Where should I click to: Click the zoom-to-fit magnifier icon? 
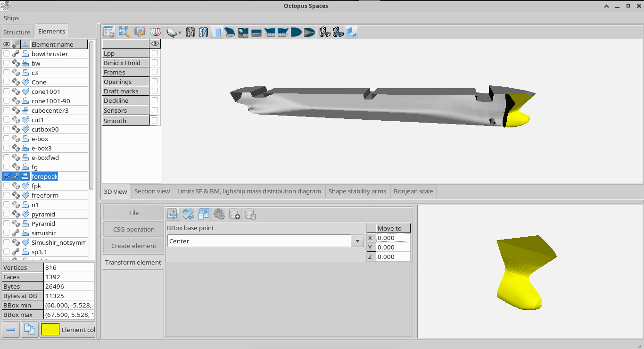(124, 32)
